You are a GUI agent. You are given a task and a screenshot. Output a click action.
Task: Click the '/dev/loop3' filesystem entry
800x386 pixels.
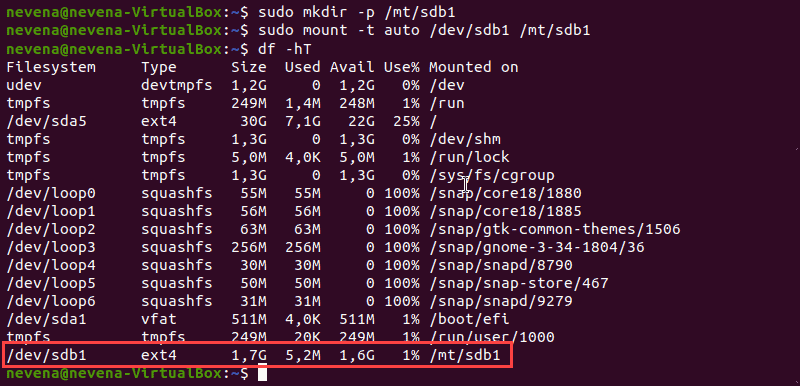pos(51,247)
